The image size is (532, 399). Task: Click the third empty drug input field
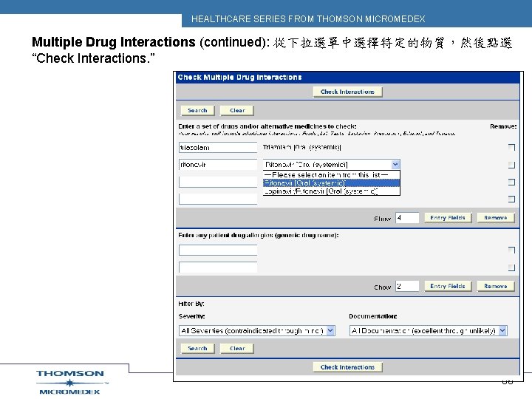click(218, 182)
